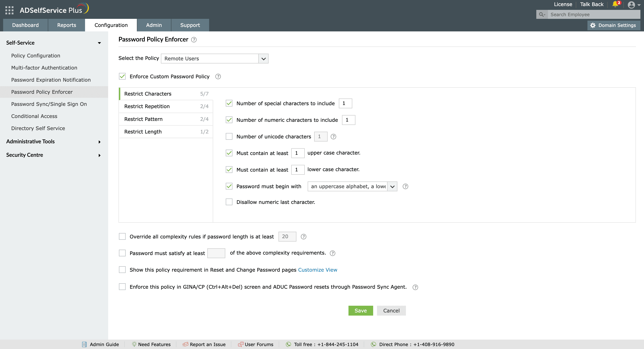Click the search magnifier icon
The image size is (644, 349).
point(542,15)
